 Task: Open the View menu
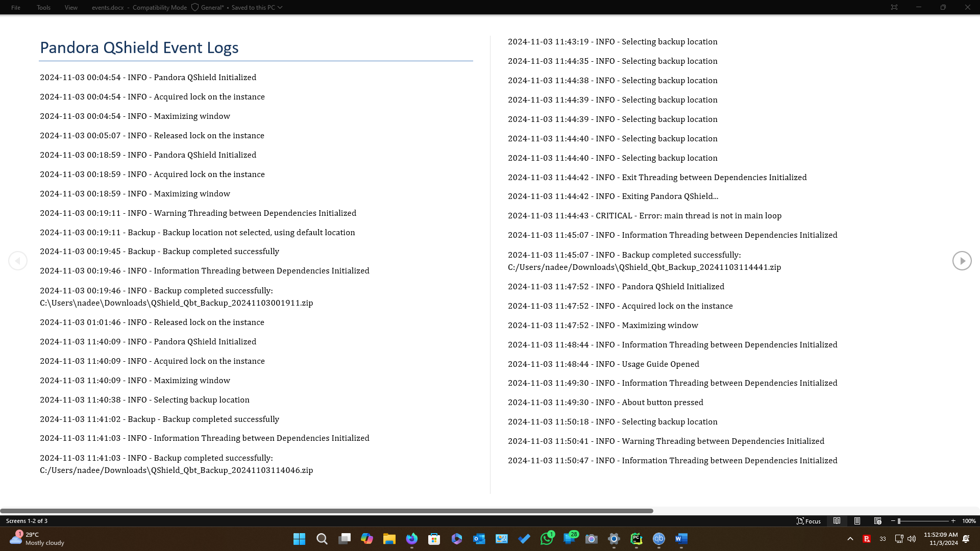[70, 7]
